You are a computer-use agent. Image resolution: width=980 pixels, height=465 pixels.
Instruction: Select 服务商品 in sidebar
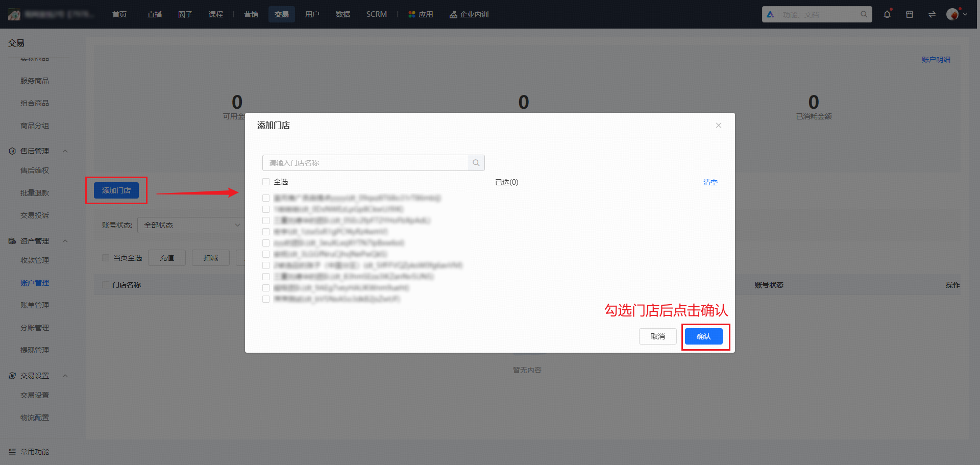coord(35,81)
